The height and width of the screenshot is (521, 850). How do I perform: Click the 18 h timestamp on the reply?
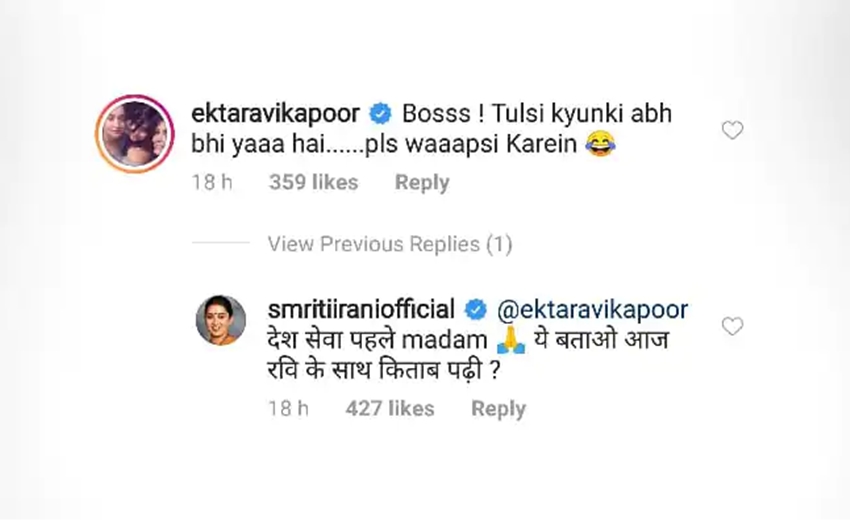coord(288,408)
